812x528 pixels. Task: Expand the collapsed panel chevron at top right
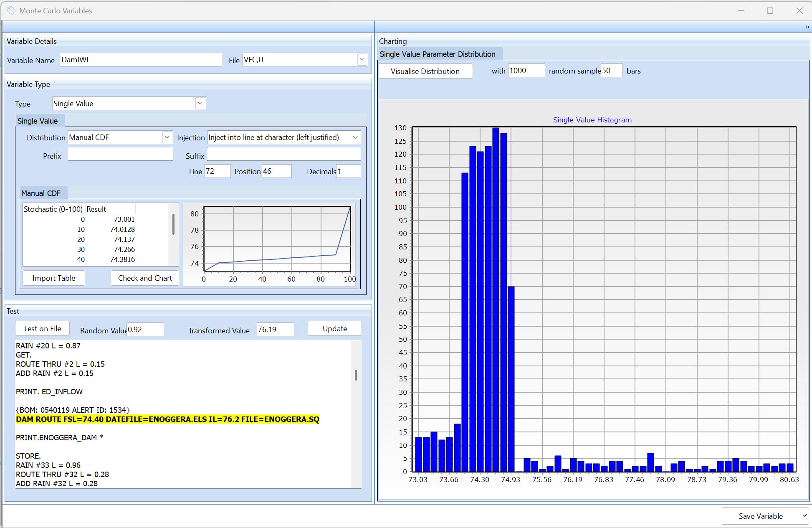tap(807, 27)
